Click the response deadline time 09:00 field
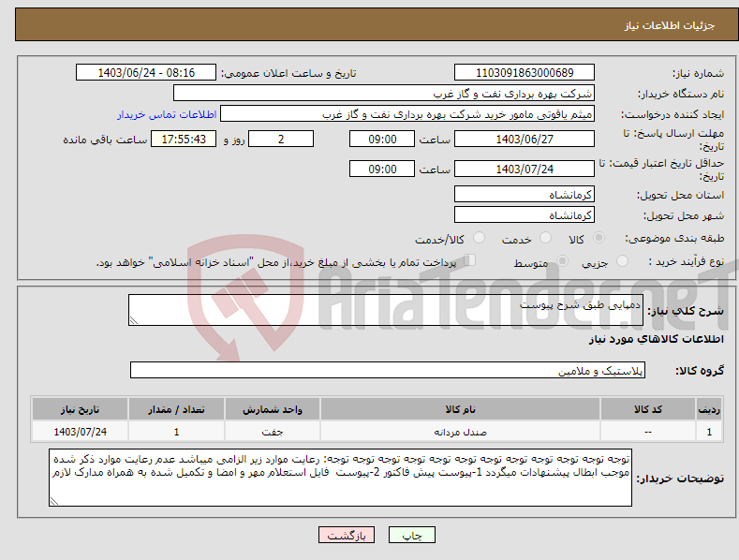 point(382,139)
